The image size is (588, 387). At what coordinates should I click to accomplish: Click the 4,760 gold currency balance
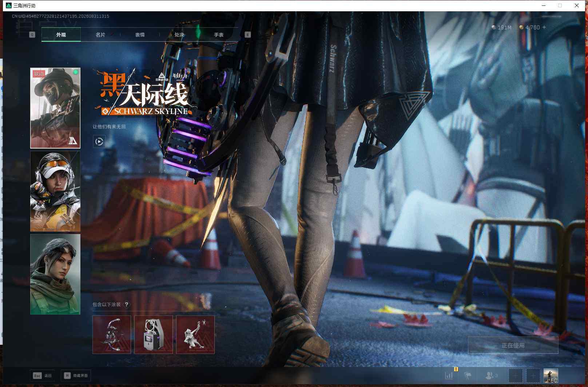click(x=529, y=27)
